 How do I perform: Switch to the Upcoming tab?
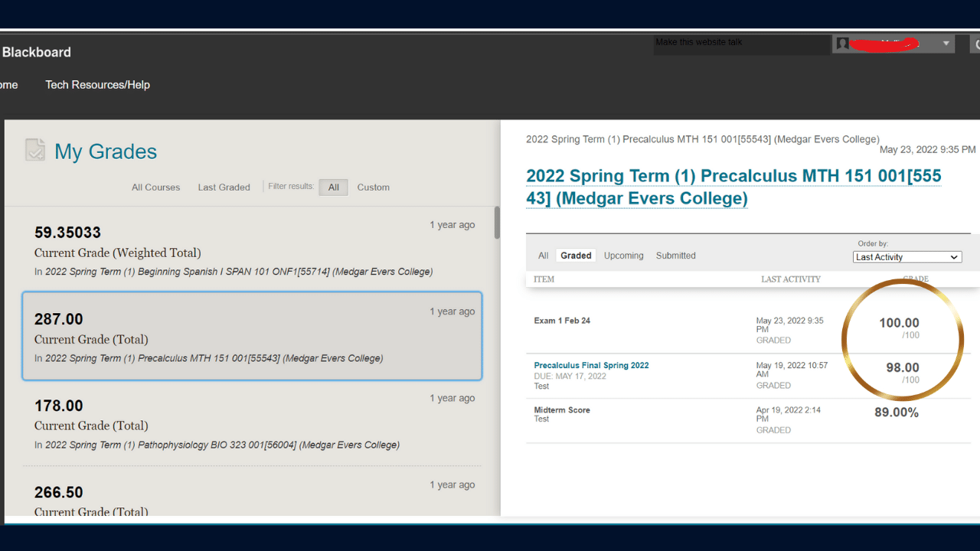[623, 256]
